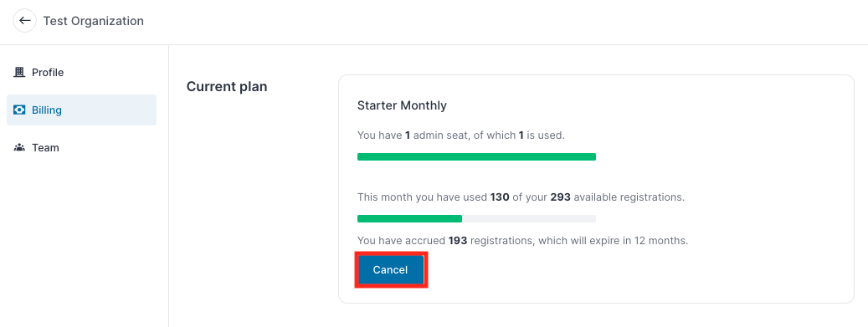Click the Team people icon

click(x=19, y=148)
